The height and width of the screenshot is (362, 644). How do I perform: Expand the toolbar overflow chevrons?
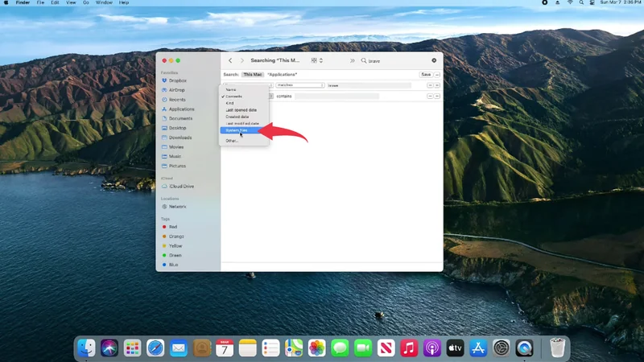coord(352,60)
